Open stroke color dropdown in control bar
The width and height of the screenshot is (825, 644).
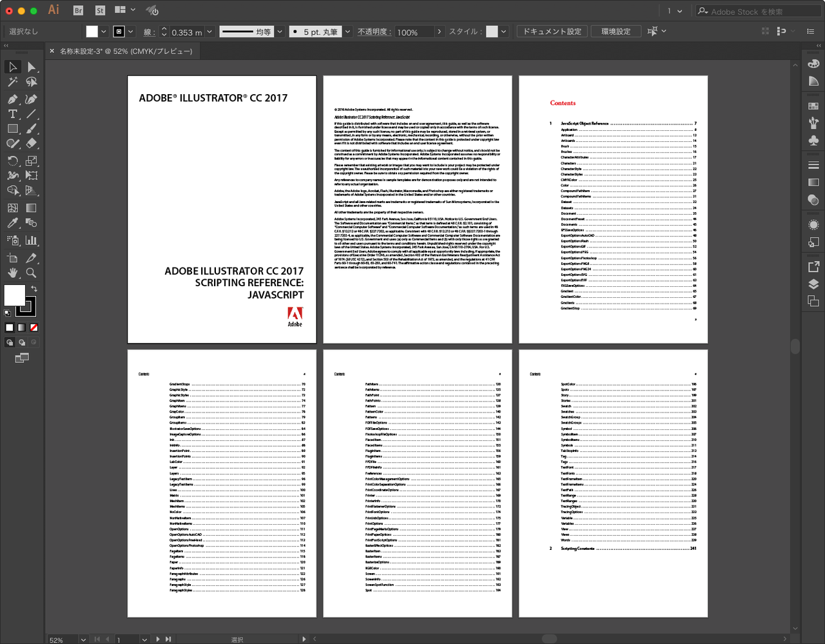[130, 32]
